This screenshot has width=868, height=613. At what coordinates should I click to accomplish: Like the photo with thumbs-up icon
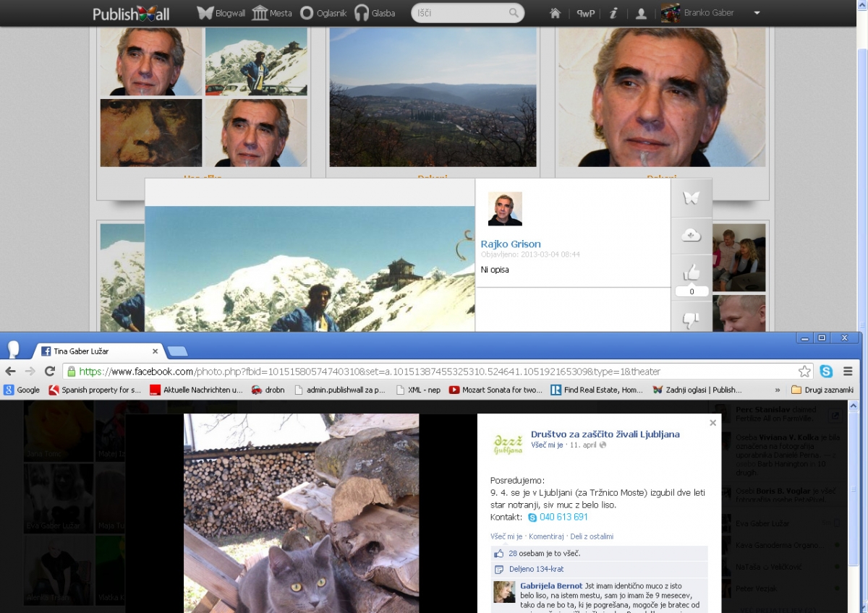pyautogui.click(x=692, y=273)
